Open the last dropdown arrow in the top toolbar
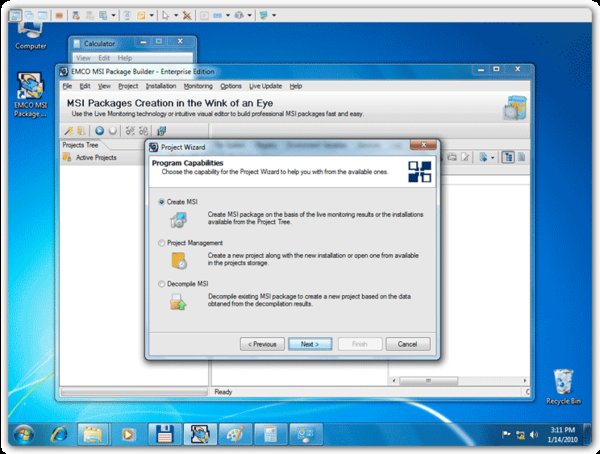Screen dimensions: 600x454 tap(274, 15)
